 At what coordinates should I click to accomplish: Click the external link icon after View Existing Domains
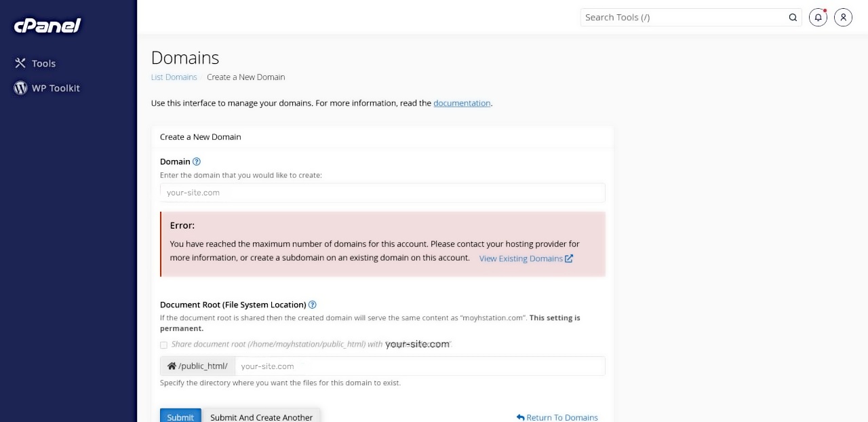[x=569, y=258]
